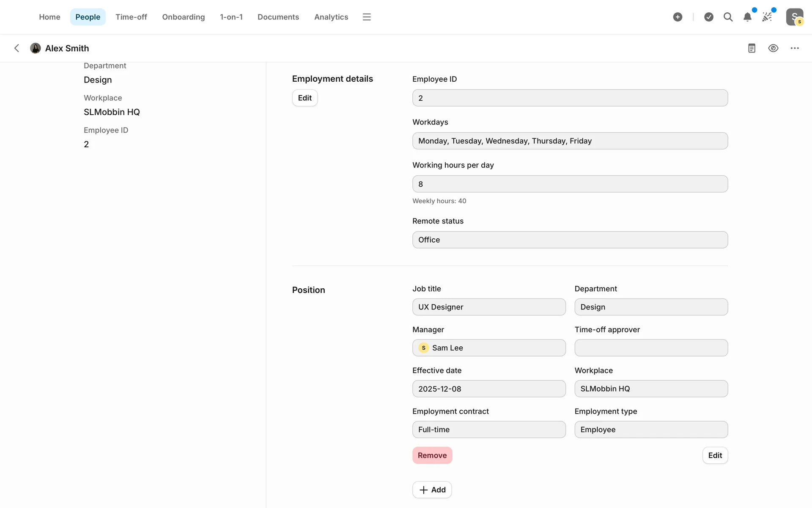Open the user avatar menu

coord(794,17)
